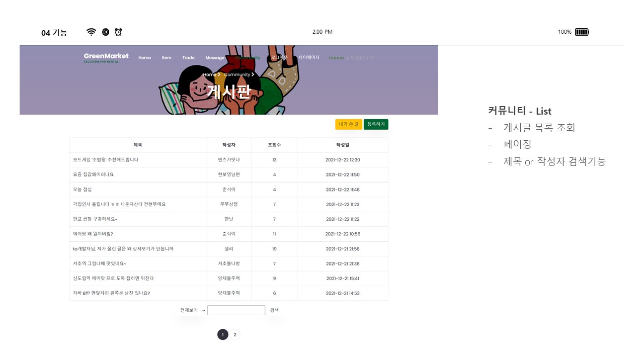The height and width of the screenshot is (362, 644).
Task: Open the Trade menu item
Action: click(188, 58)
